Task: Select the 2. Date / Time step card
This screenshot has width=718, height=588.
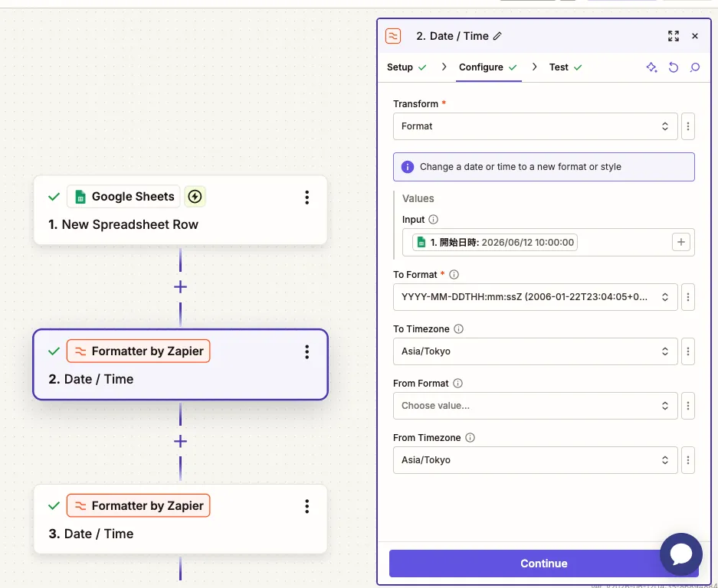Action: tap(180, 364)
